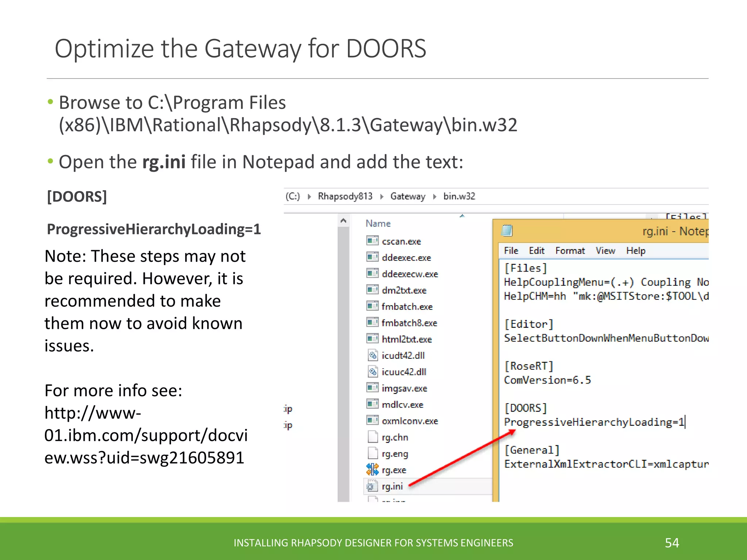
Task: Click the ProgressiveHierarchyLoading=1 line in Notepad
Action: [x=594, y=422]
